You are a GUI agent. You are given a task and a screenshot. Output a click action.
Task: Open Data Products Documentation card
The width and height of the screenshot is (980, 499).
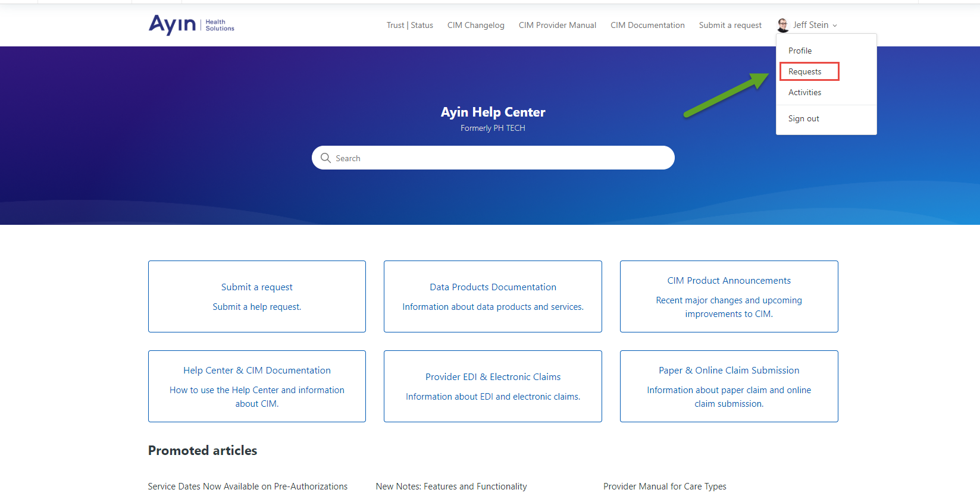[493, 296]
